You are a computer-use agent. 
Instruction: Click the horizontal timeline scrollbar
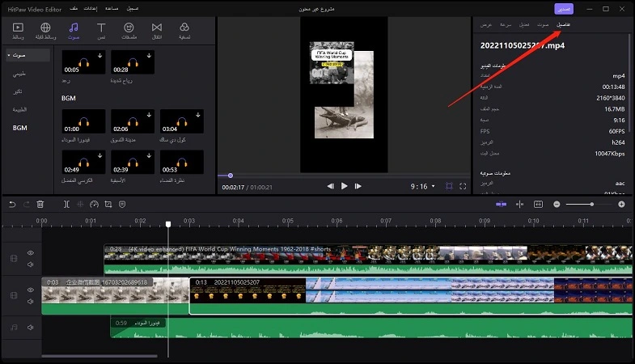[x=99, y=356]
